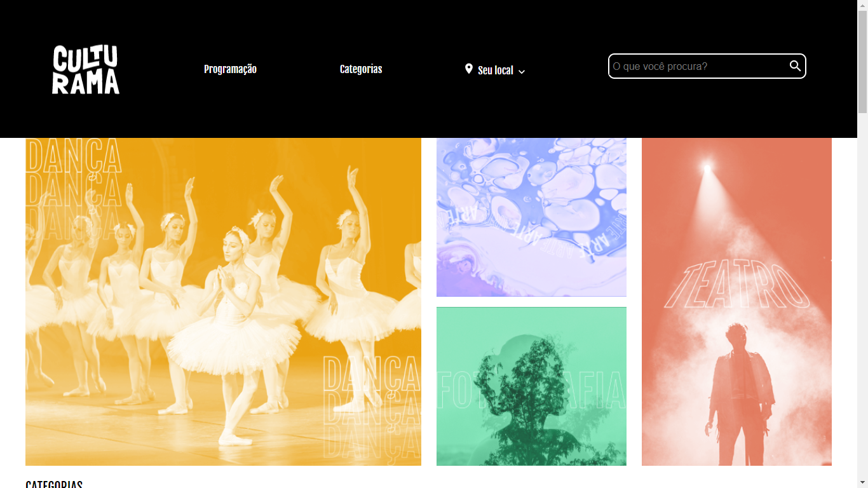Image resolution: width=868 pixels, height=488 pixels.
Task: Go to Categorias in the navigation bar
Action: [361, 69]
